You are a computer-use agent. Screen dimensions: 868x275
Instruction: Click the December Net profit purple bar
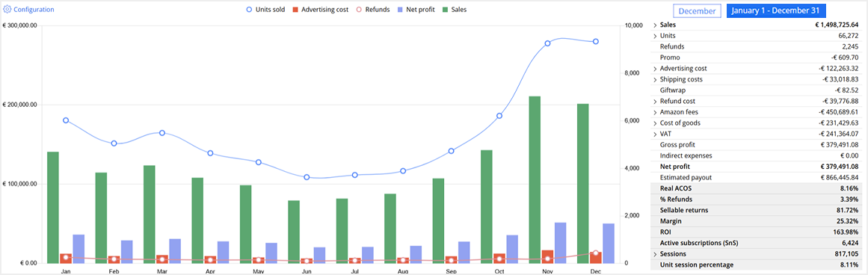(x=609, y=244)
